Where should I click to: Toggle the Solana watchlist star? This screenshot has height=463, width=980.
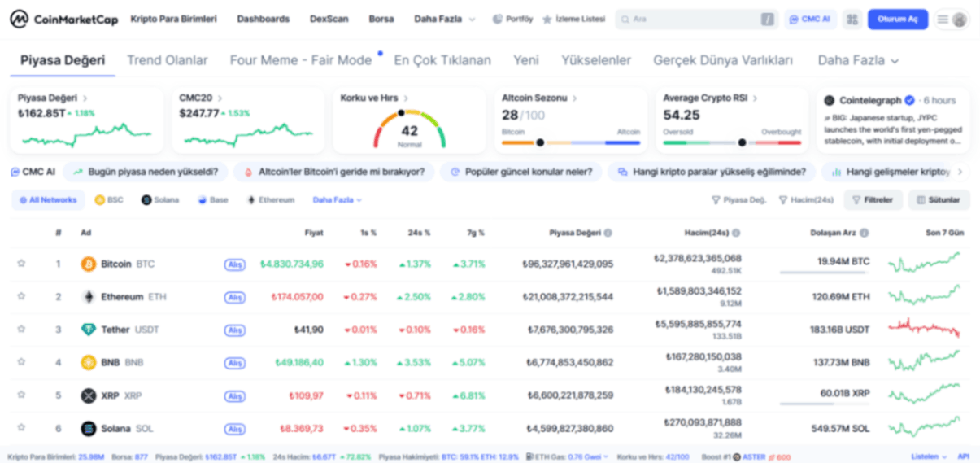[21, 428]
